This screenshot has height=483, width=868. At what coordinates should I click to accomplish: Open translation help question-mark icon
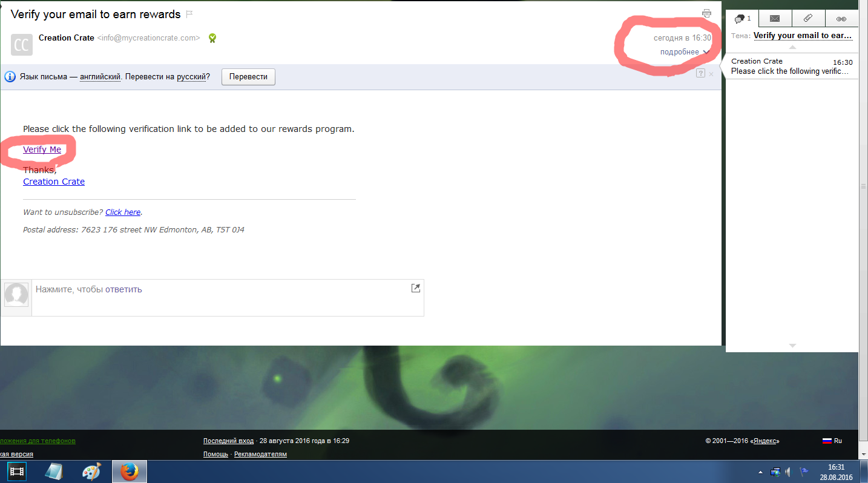(x=700, y=73)
